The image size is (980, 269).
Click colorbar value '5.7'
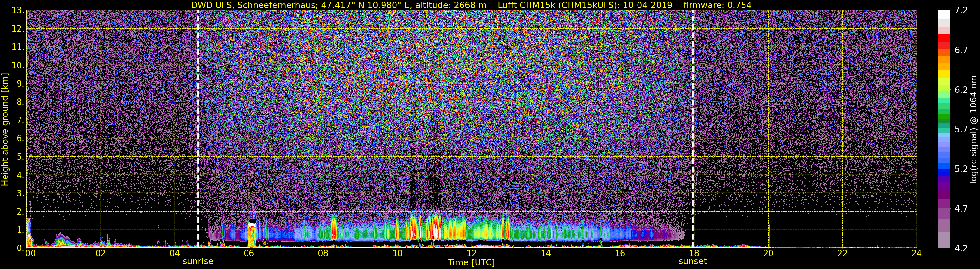[961, 130]
